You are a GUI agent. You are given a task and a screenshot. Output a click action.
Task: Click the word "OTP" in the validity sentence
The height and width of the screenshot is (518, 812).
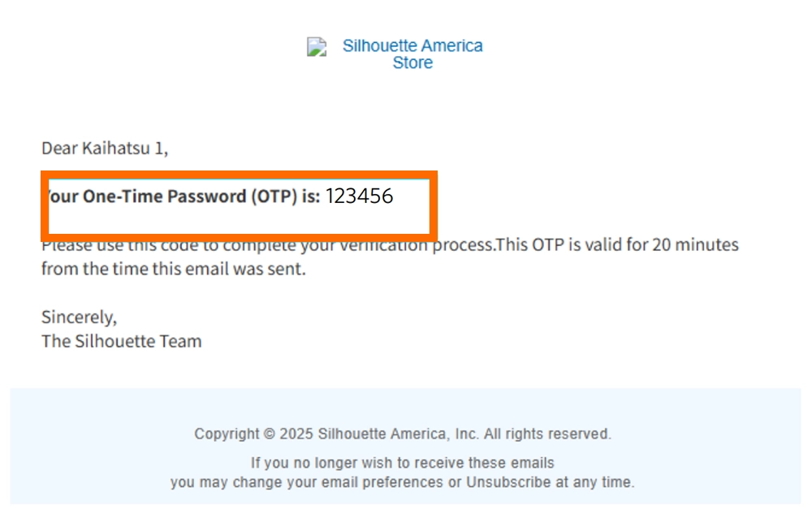pyautogui.click(x=549, y=245)
